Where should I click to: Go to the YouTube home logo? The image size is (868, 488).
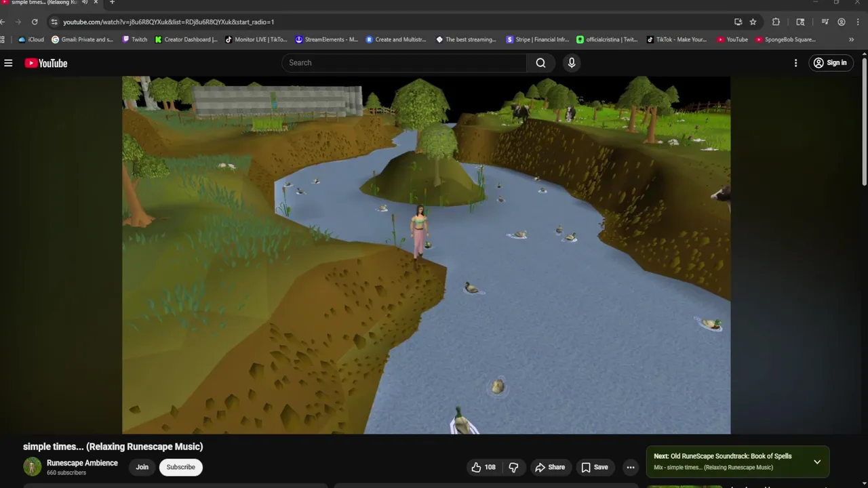click(46, 63)
